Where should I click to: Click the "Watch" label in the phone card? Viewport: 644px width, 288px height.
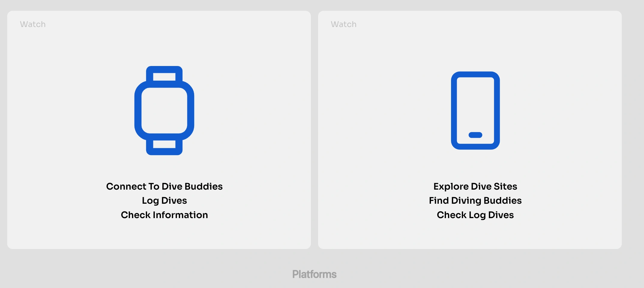(x=344, y=24)
